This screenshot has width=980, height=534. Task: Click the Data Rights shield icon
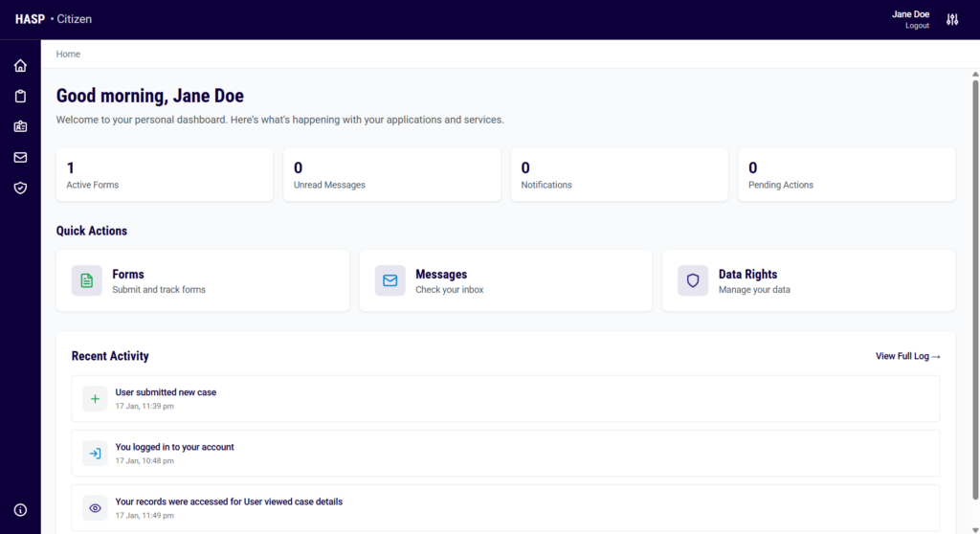tap(693, 280)
